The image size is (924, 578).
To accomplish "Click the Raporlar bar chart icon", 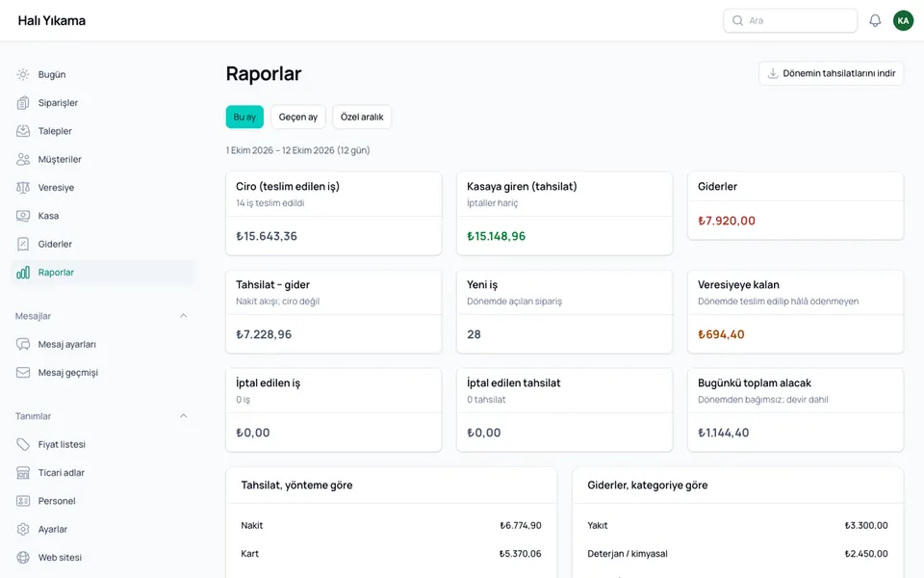I will click(x=23, y=273).
